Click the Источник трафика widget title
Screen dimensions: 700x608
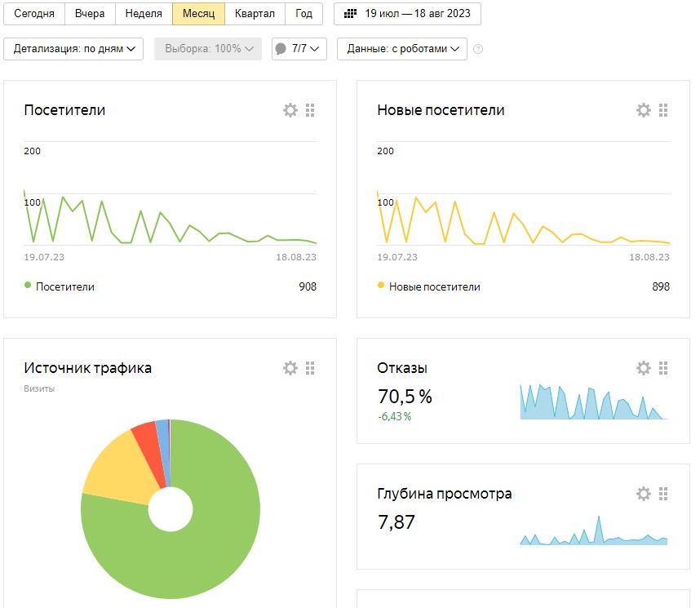point(88,368)
